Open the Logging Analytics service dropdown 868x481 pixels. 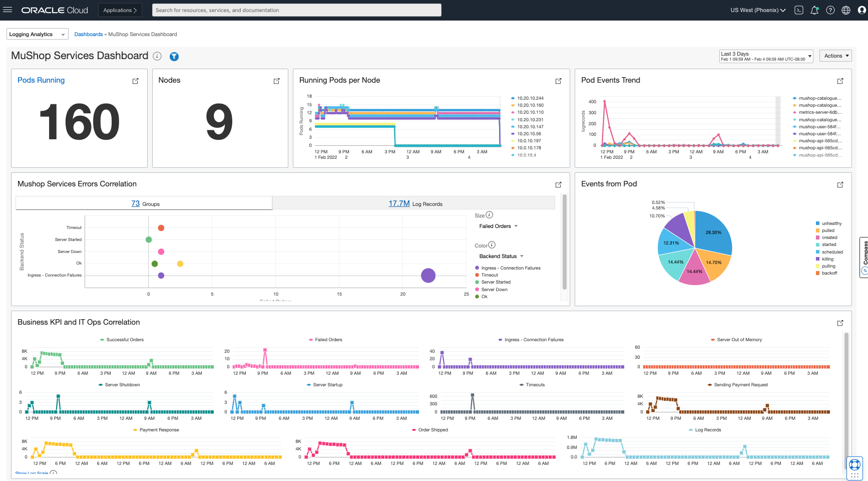(37, 34)
